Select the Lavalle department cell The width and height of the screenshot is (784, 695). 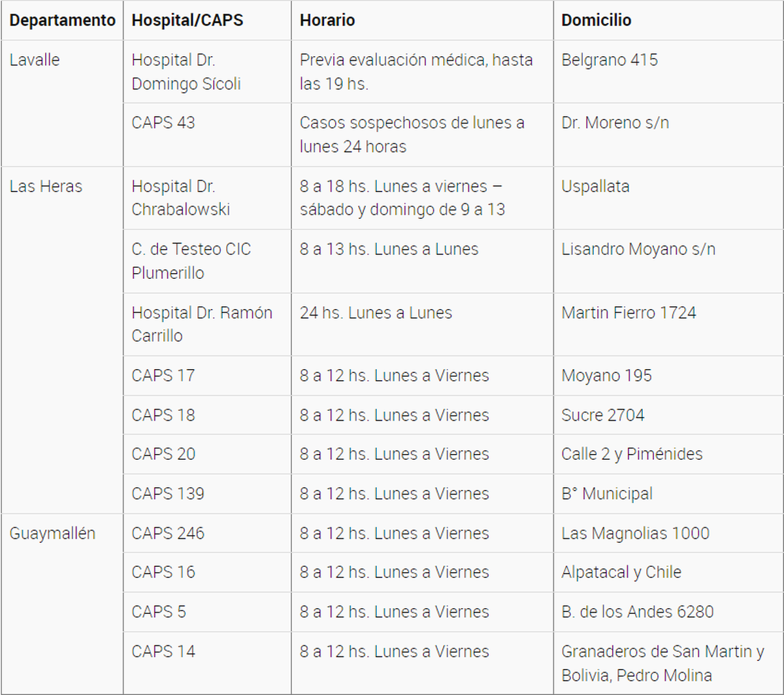tap(35, 60)
